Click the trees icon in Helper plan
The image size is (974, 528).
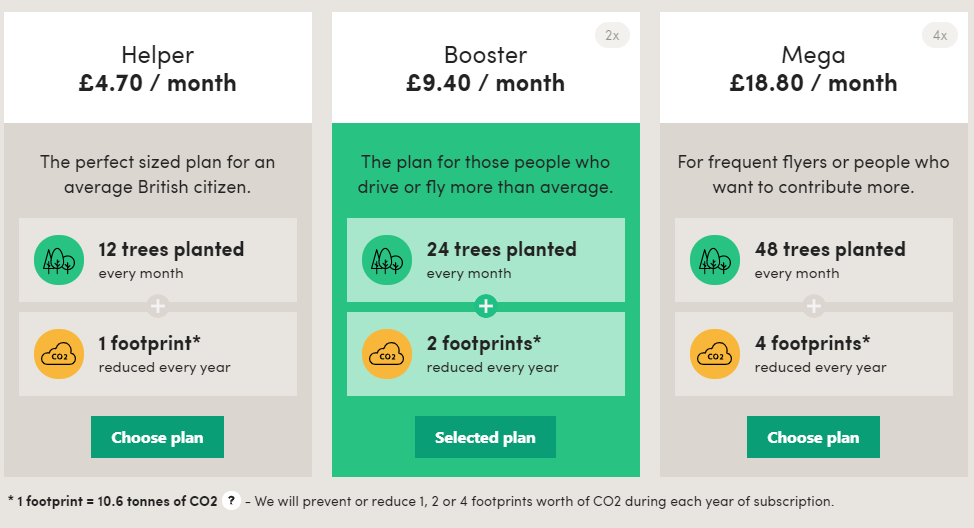pyautogui.click(x=59, y=260)
